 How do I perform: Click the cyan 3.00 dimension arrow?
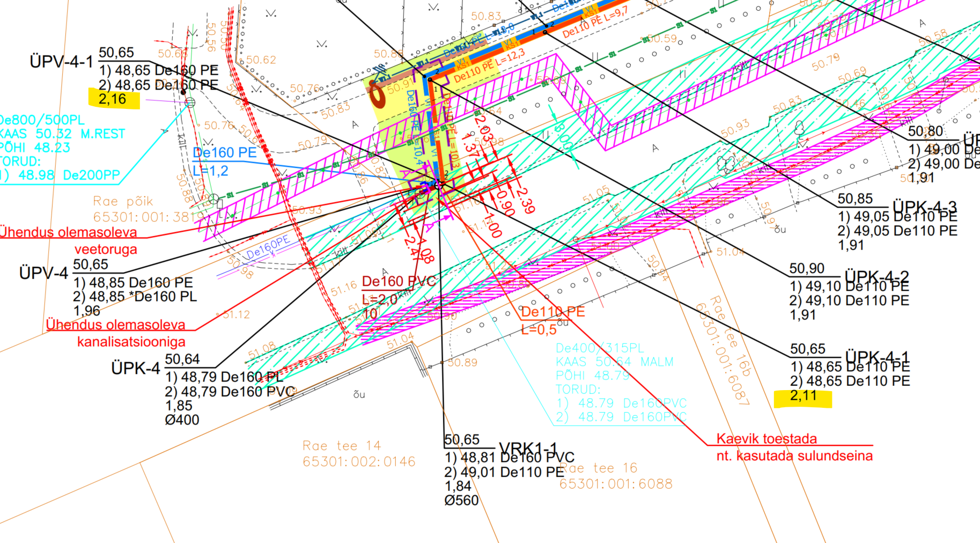[562, 134]
